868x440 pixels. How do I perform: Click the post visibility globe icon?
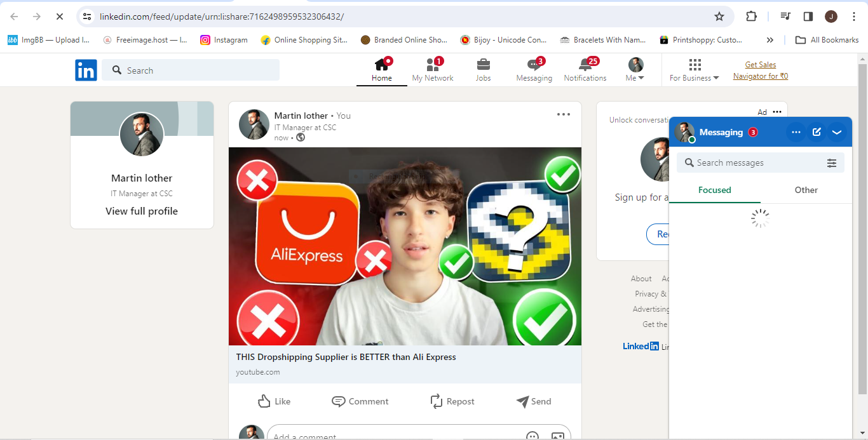pyautogui.click(x=301, y=137)
